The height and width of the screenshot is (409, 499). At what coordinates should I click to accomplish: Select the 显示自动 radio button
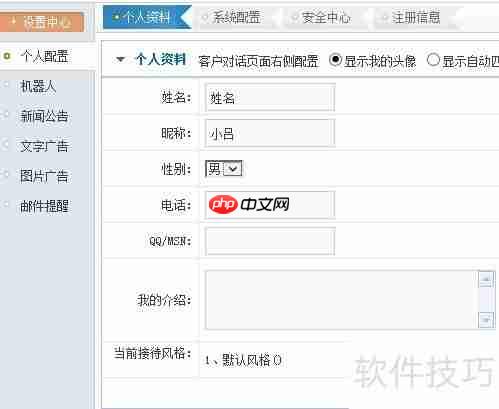[x=433, y=60]
